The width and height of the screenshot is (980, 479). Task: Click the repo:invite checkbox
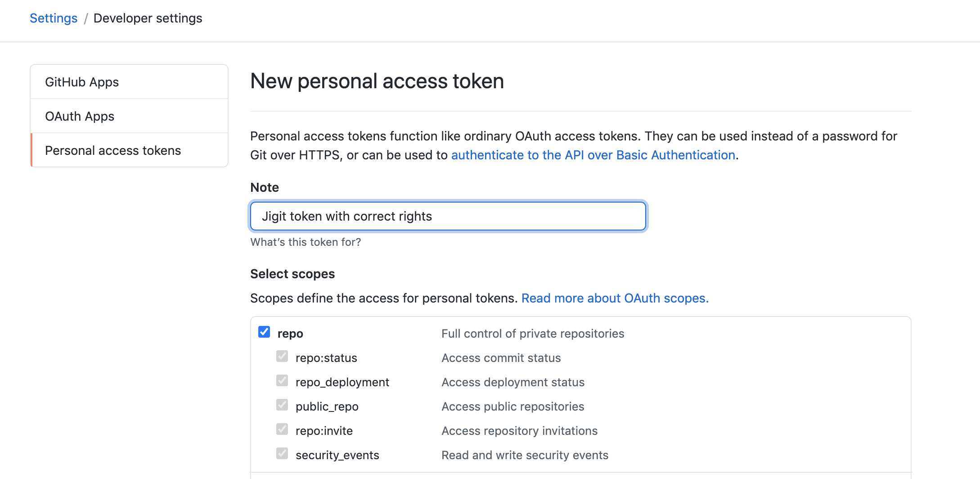[282, 429]
